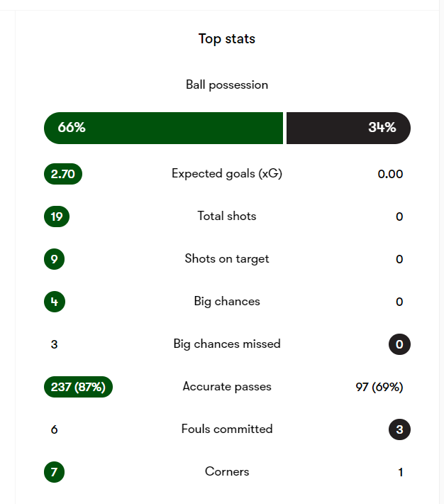Viewport: 444px width, 504px height.
Task: Click the dark 0 big chances missed badge
Action: click(399, 344)
